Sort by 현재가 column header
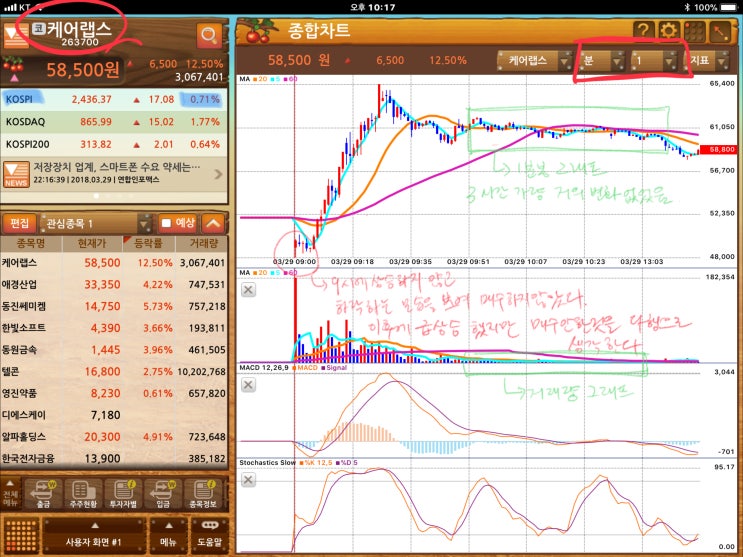The width and height of the screenshot is (743, 557). point(92,243)
